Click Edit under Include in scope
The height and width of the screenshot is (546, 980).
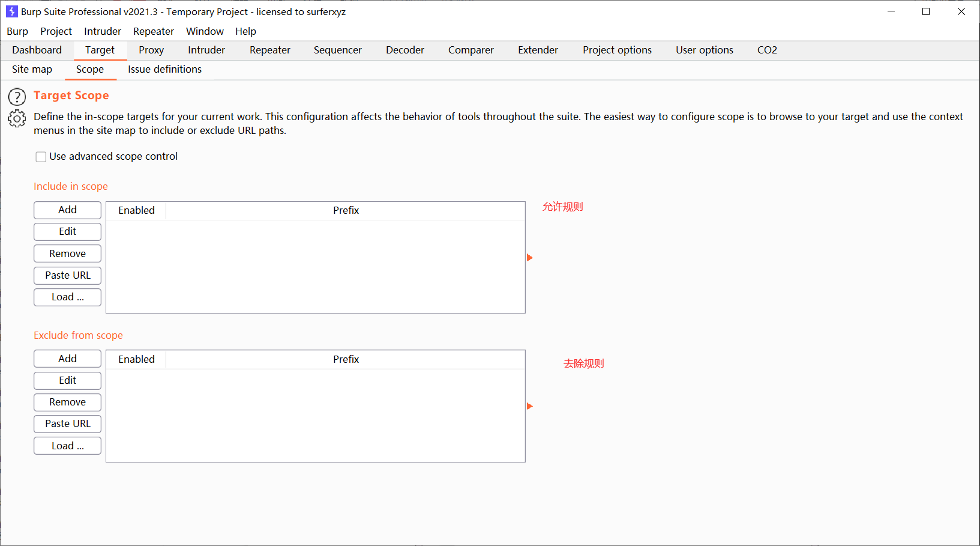pos(67,232)
